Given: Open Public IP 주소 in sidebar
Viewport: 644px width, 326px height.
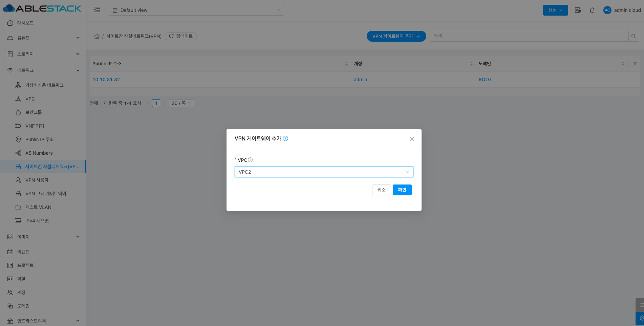Looking at the screenshot, I should [43, 139].
